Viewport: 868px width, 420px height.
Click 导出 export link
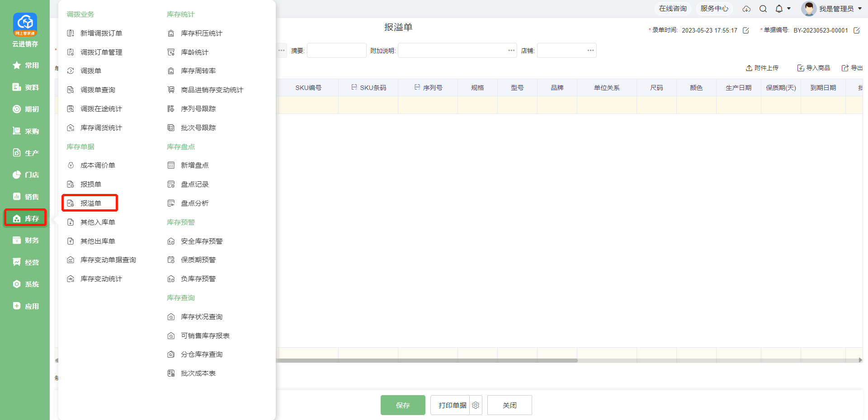852,68
